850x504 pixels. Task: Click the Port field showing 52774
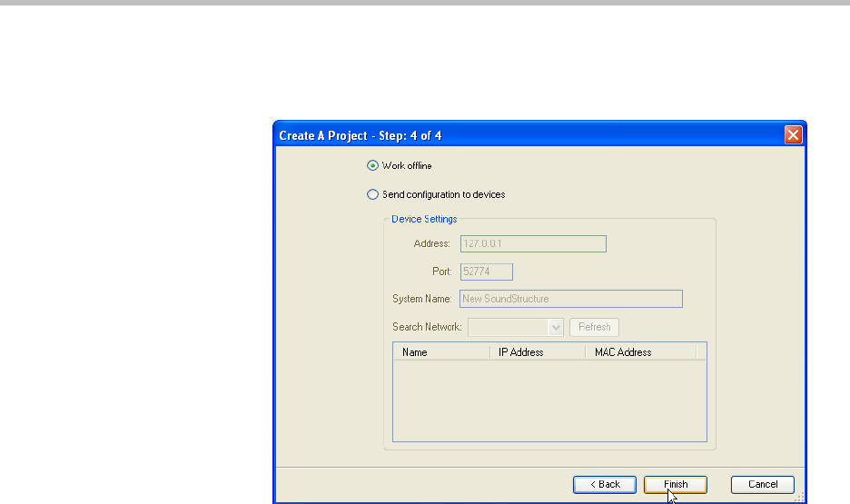pyautogui.click(x=487, y=272)
